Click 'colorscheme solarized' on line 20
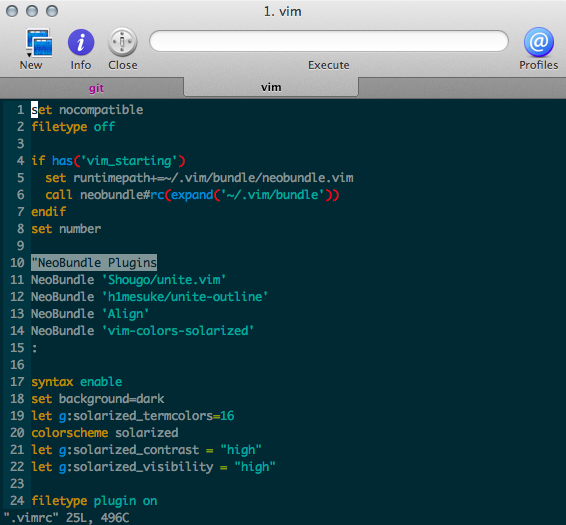566x525 pixels. coord(105,433)
